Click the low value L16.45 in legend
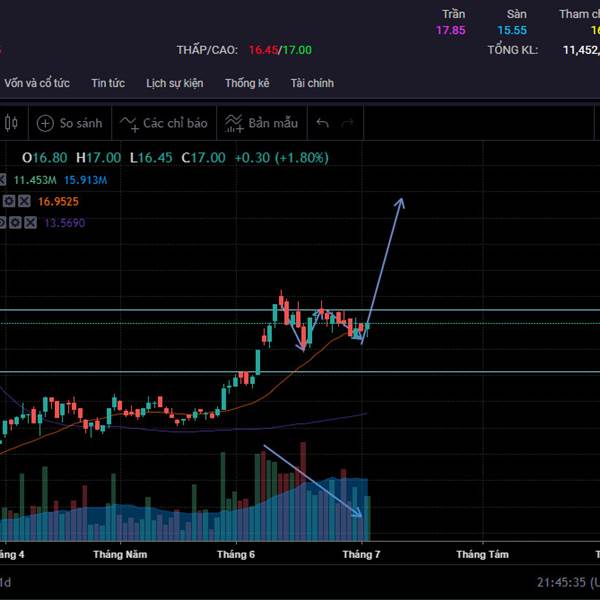Screen dimensions: 600x600 (x=151, y=158)
